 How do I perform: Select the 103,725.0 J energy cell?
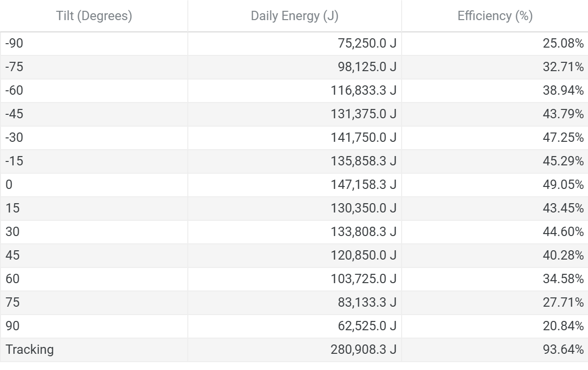pos(294,279)
